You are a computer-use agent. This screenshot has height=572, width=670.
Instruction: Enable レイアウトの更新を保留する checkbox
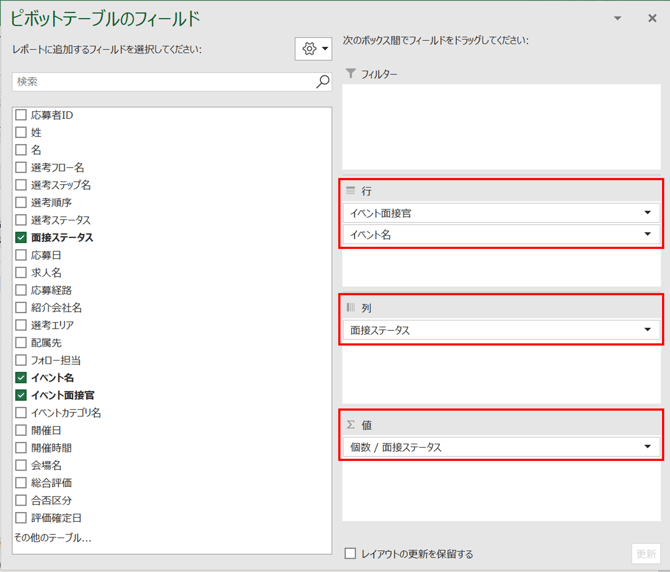click(350, 554)
